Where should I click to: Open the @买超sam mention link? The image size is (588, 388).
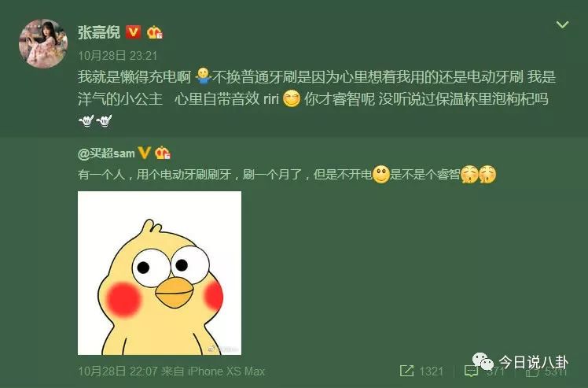pos(106,153)
